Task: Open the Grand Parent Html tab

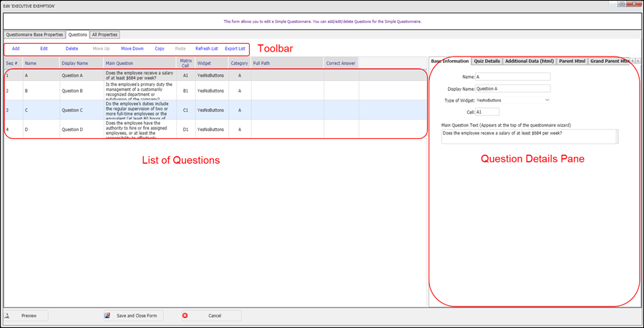Action: (x=610, y=62)
